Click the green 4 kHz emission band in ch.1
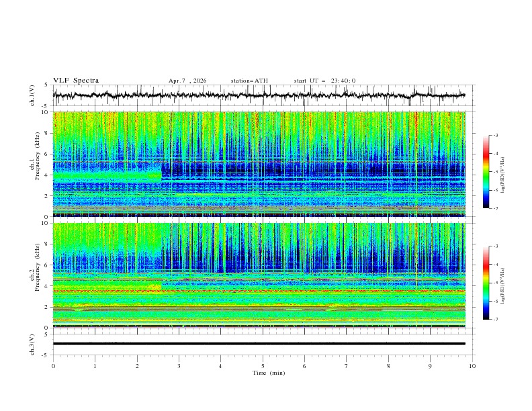This screenshot has height=411, width=532. pos(107,176)
